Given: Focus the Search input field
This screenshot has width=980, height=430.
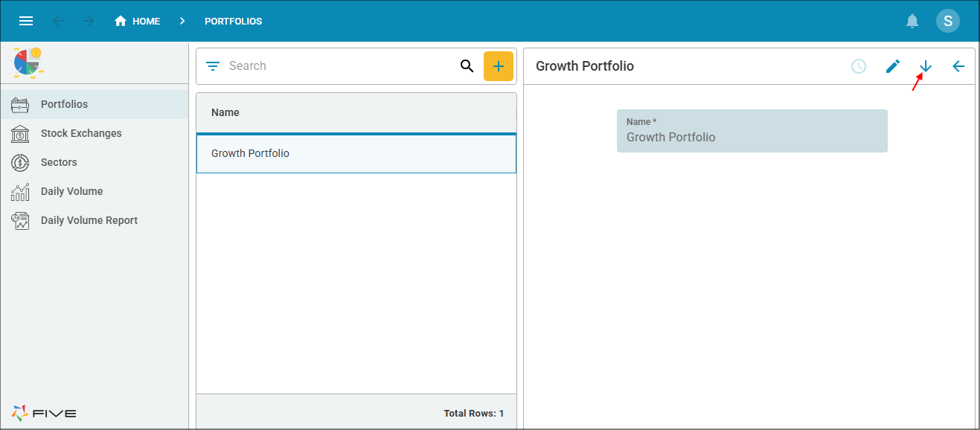Looking at the screenshot, I should click(x=339, y=66).
